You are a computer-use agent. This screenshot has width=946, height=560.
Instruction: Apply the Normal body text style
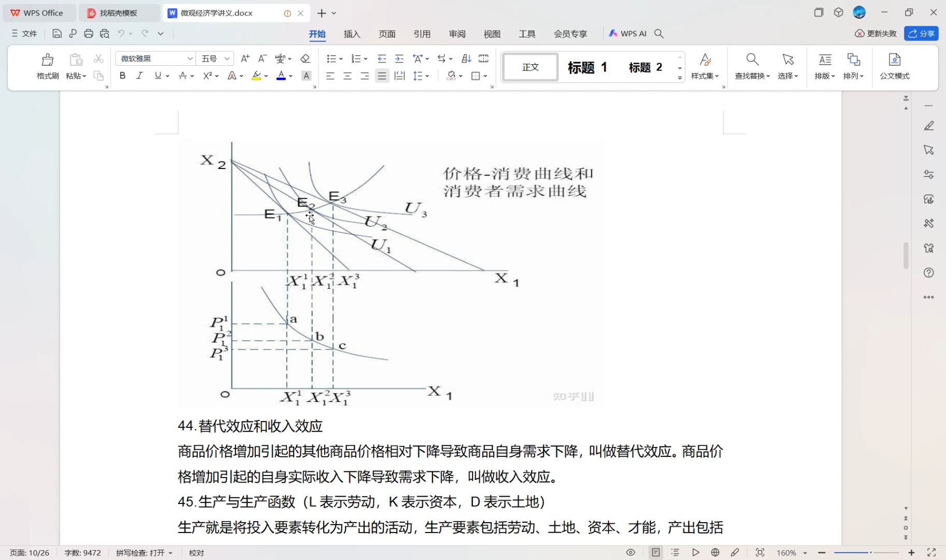530,67
